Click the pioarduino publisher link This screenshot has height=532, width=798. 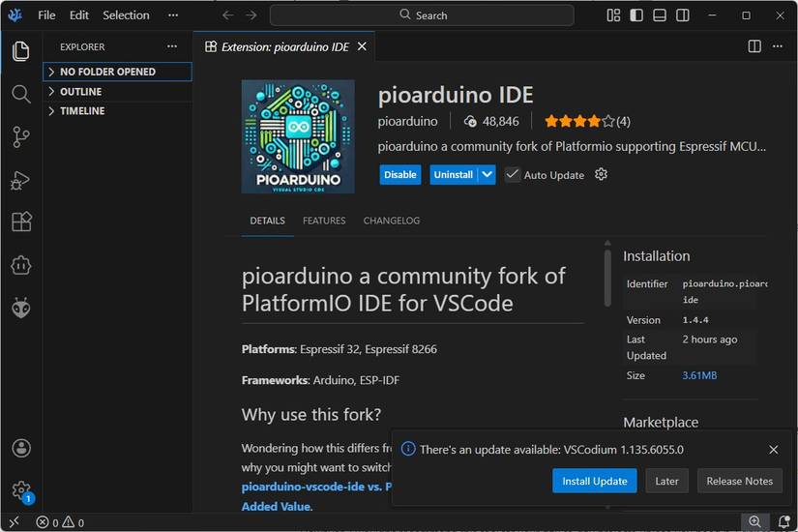(407, 121)
